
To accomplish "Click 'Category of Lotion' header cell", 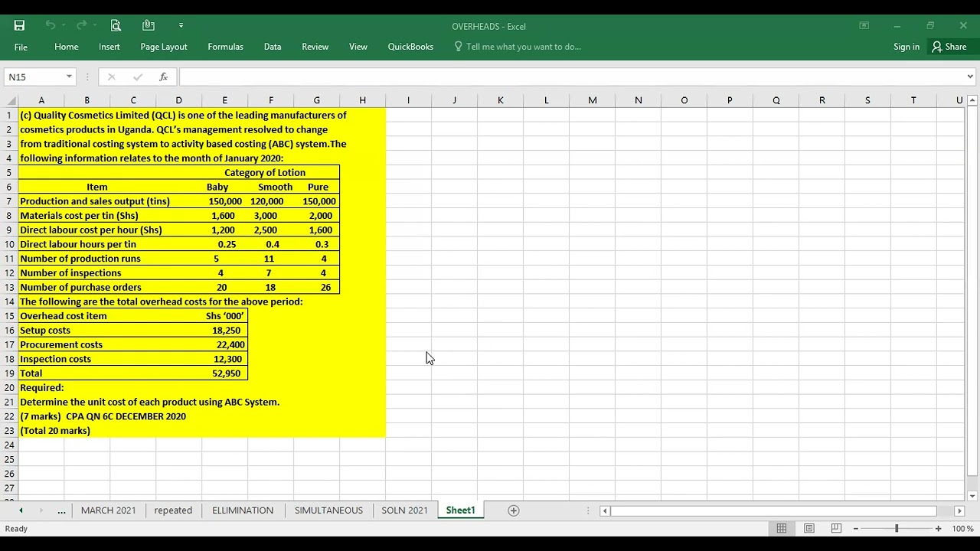I will pos(265,172).
